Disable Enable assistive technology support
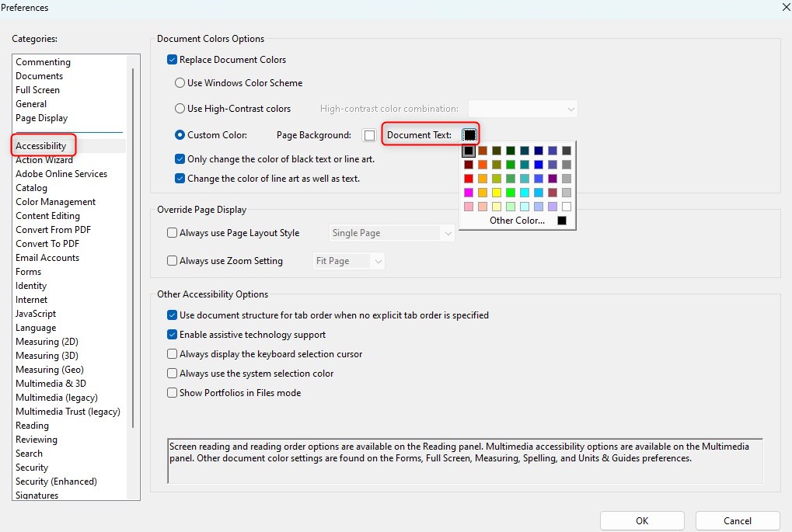 click(x=172, y=334)
